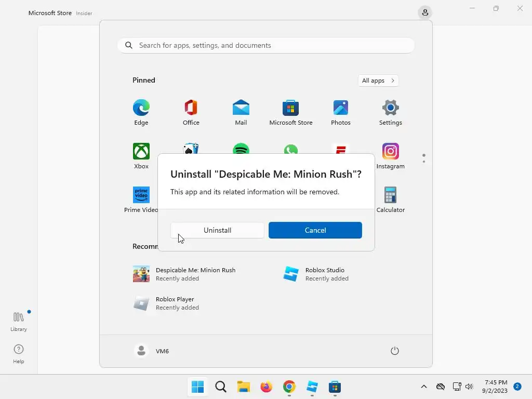This screenshot has height=399, width=532.
Task: Open recommended Roblox Studio entry
Action: point(316,274)
